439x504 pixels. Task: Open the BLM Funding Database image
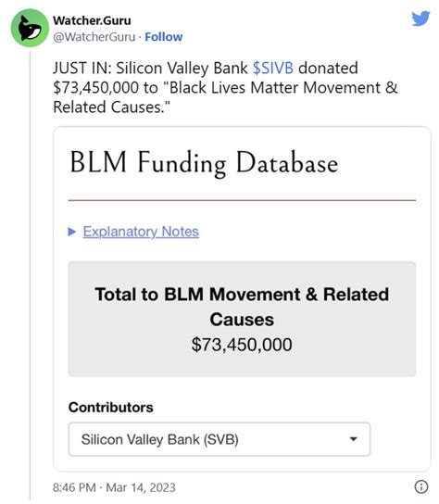242,299
